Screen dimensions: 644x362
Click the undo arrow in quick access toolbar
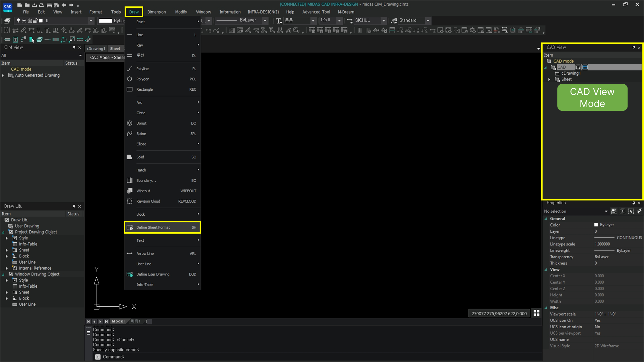(x=64, y=5)
